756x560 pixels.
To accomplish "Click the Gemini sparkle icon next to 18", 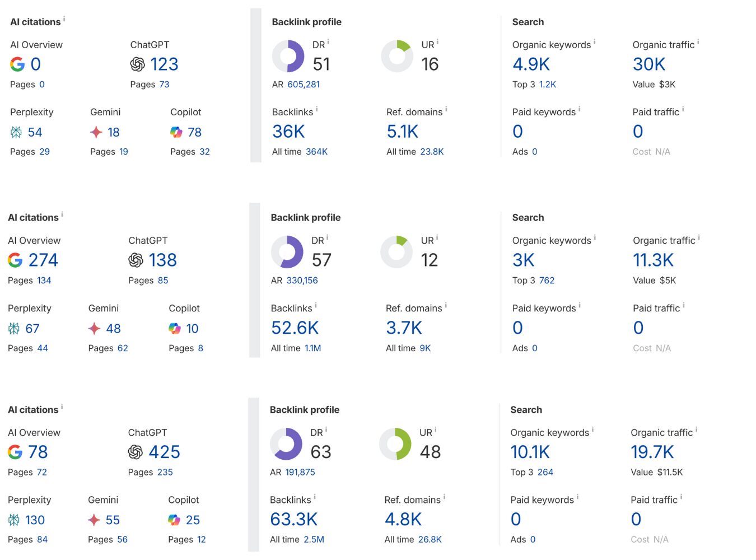I will click(x=96, y=132).
